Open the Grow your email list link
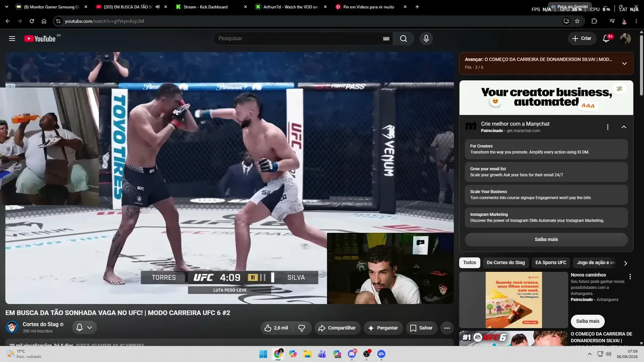 click(x=546, y=172)
